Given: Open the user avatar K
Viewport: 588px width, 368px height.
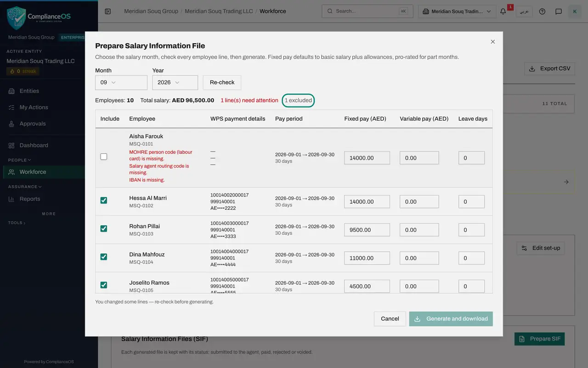Looking at the screenshot, I should (x=575, y=11).
